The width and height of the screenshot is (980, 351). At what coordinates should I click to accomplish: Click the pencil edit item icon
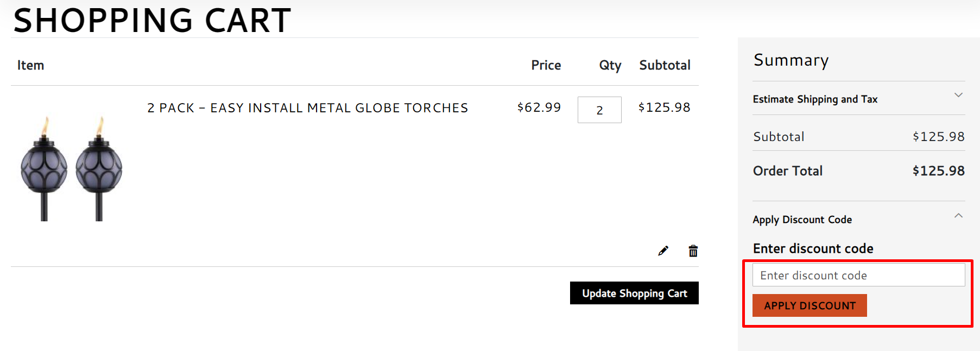point(663,251)
